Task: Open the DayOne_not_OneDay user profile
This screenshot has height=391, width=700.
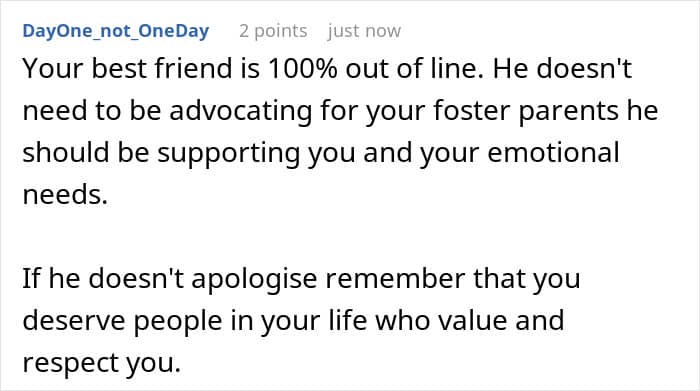Action: coord(116,31)
